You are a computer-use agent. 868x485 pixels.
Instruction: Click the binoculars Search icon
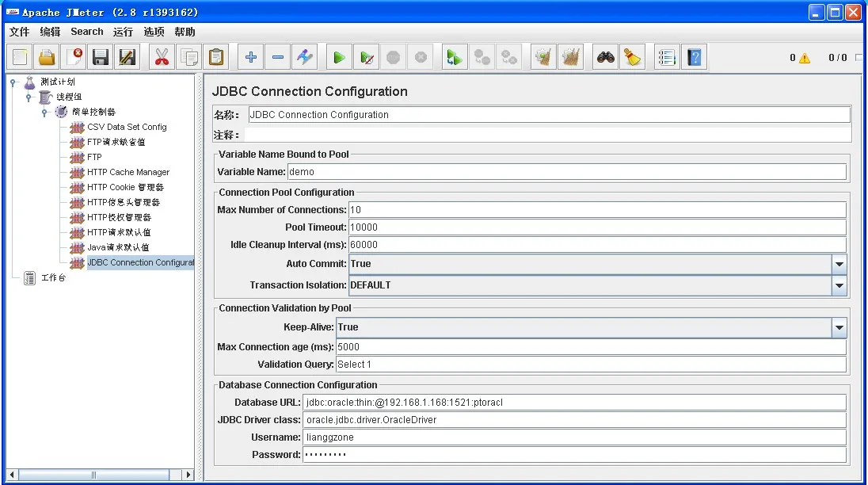pos(606,57)
